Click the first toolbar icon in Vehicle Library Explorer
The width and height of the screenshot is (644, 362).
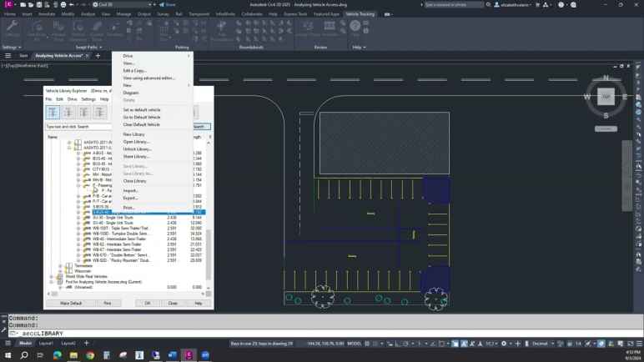52,112
